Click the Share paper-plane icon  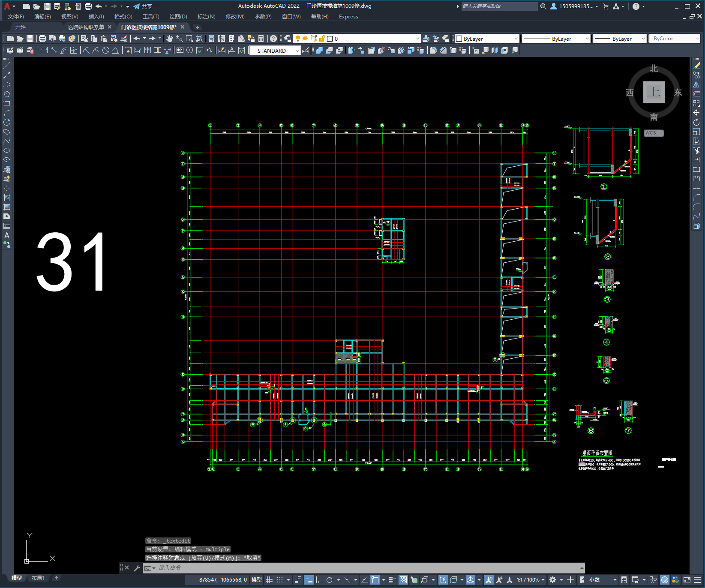[137, 6]
